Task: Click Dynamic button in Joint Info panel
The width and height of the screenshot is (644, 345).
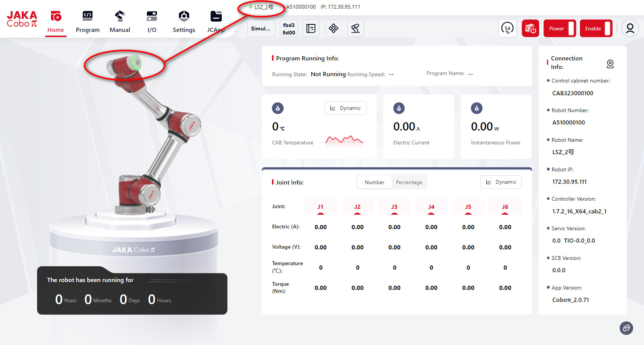Action: click(501, 182)
